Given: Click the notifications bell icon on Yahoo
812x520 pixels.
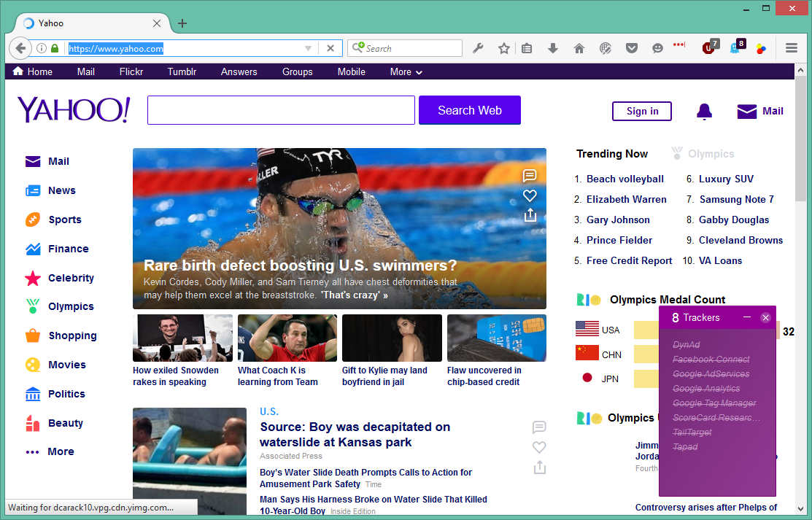Looking at the screenshot, I should click(704, 111).
